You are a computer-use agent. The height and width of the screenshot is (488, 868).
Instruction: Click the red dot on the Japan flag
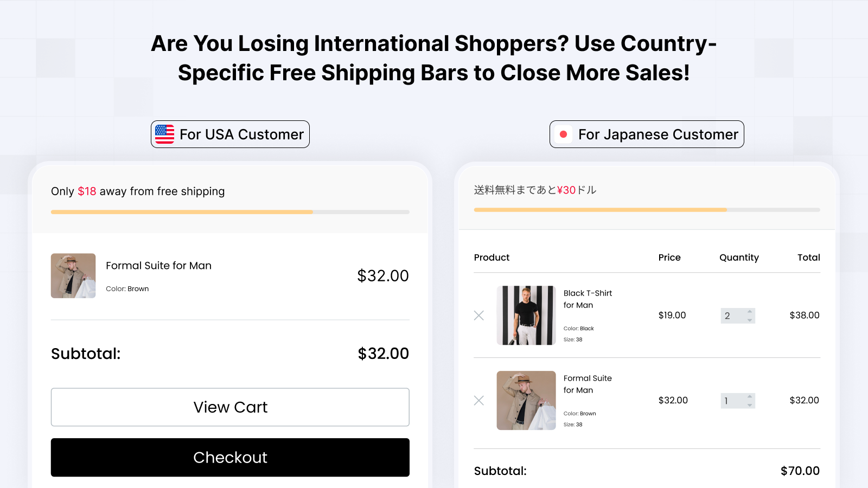(x=564, y=134)
